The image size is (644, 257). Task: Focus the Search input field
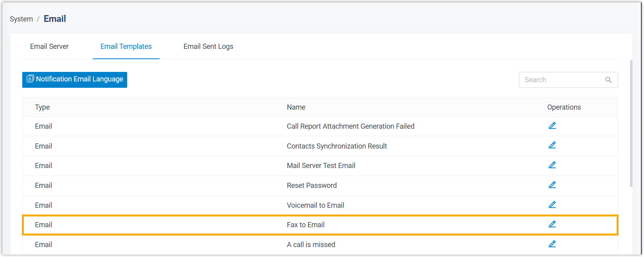click(x=561, y=80)
